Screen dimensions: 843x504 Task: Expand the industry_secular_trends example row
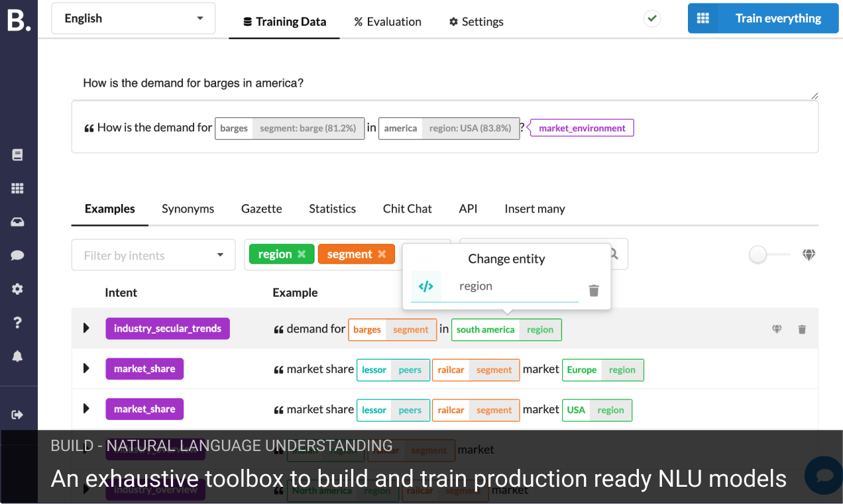[x=86, y=328]
